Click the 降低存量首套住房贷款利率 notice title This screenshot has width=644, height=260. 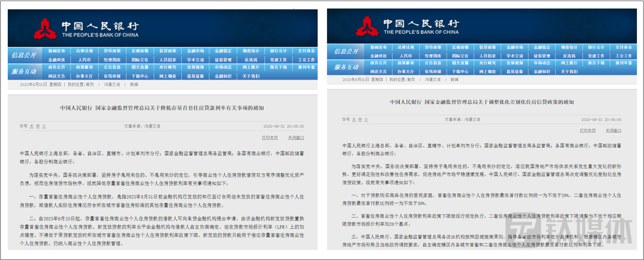point(162,108)
